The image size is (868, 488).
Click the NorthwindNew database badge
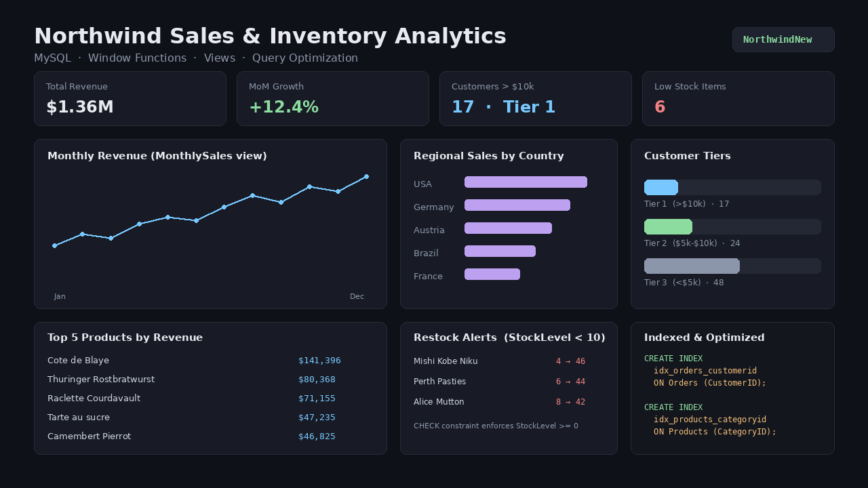point(783,40)
